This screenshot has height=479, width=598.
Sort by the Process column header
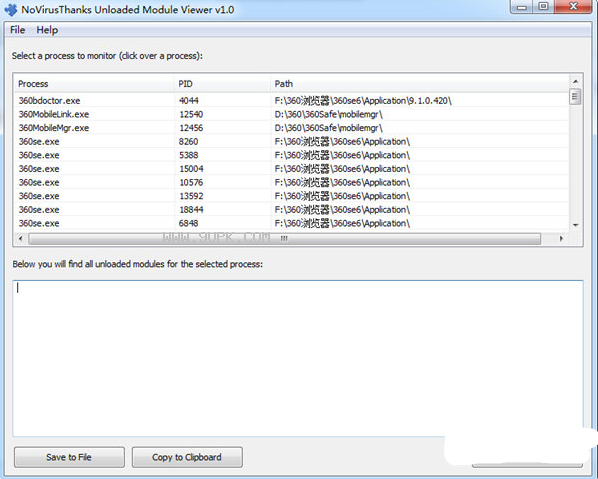(x=95, y=84)
